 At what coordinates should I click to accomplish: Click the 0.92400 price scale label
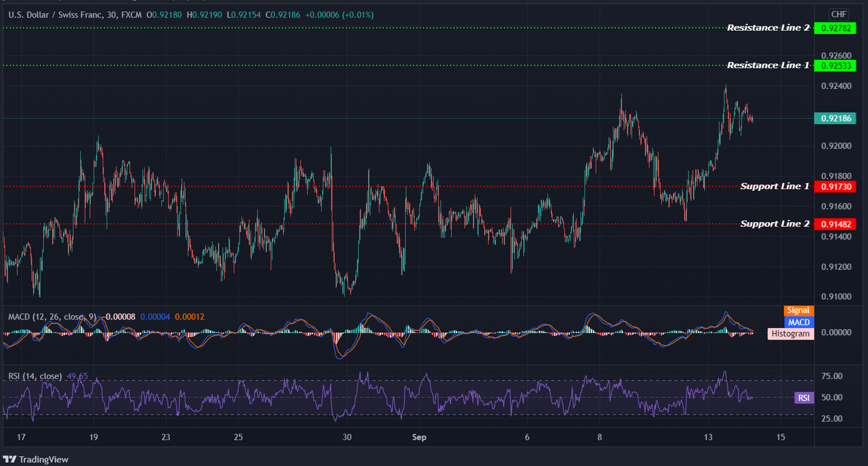(836, 86)
